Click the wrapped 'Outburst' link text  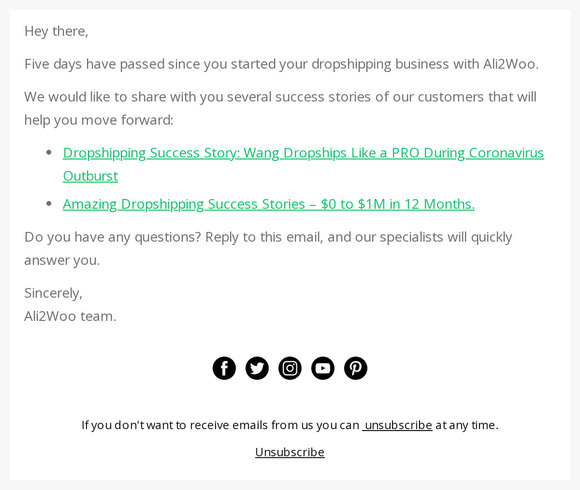(x=90, y=176)
